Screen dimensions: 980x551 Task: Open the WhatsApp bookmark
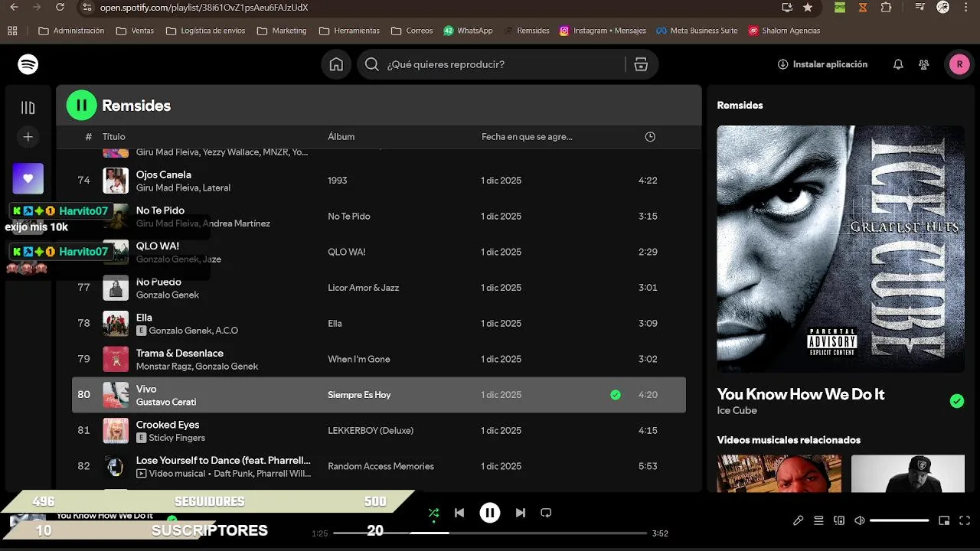[x=468, y=31]
